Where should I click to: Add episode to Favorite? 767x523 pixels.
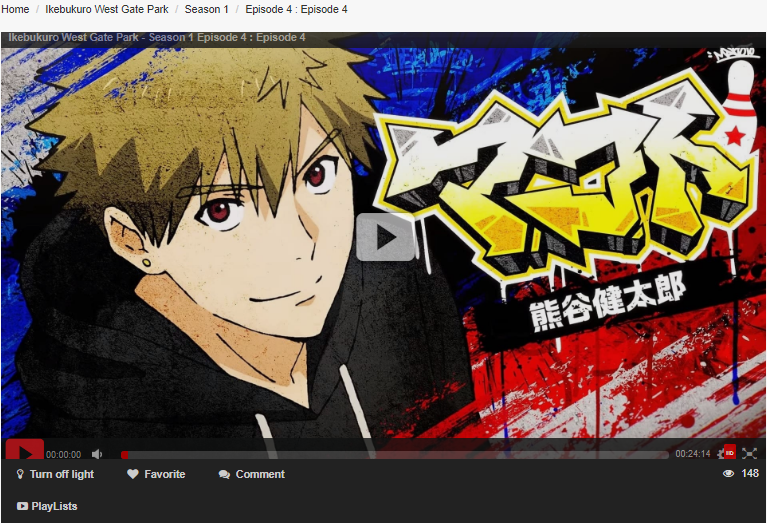(x=156, y=474)
